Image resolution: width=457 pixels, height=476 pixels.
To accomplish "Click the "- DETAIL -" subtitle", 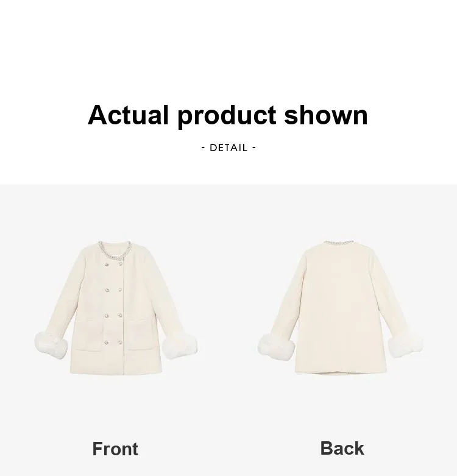I will click(228, 148).
